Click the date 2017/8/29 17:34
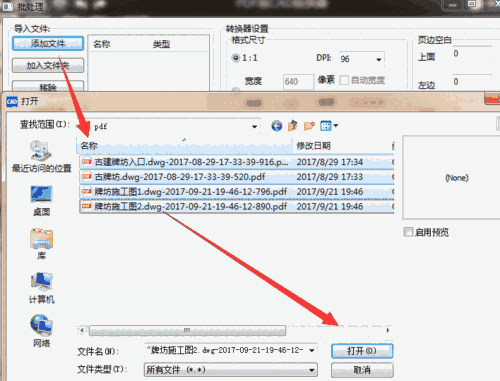This screenshot has height=381, width=500. coord(329,162)
